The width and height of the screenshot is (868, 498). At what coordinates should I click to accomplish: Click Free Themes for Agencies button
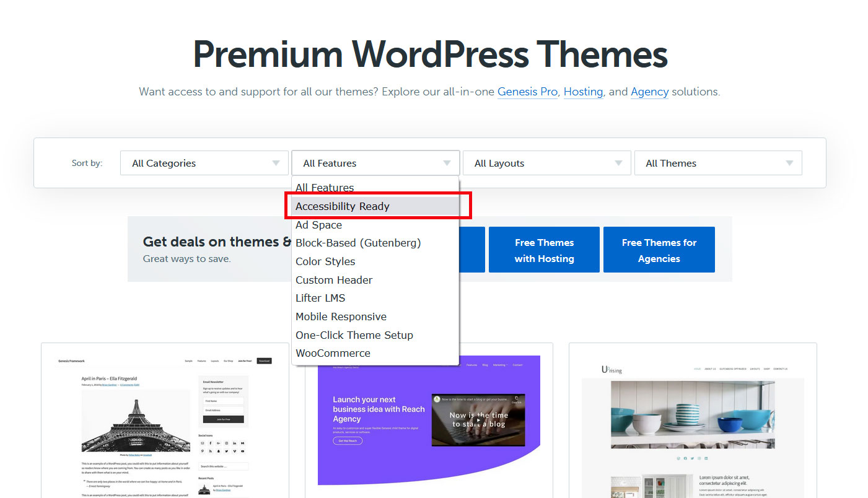point(659,250)
